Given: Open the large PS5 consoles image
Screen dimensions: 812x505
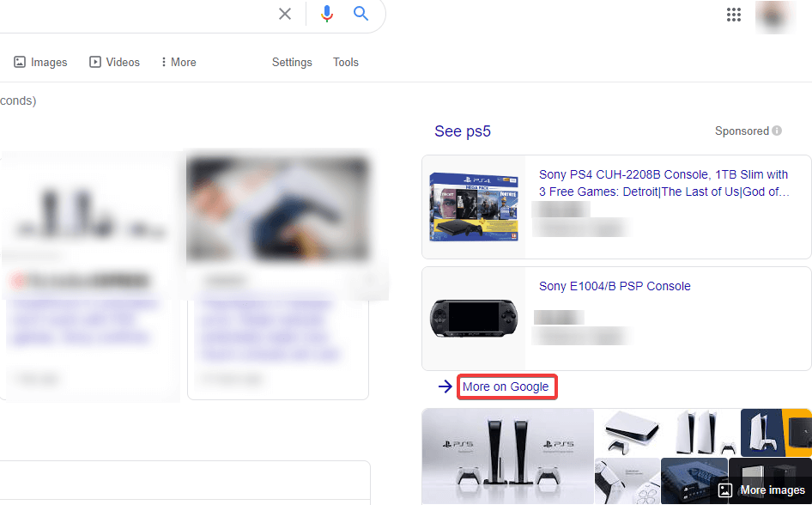Looking at the screenshot, I should [x=508, y=456].
